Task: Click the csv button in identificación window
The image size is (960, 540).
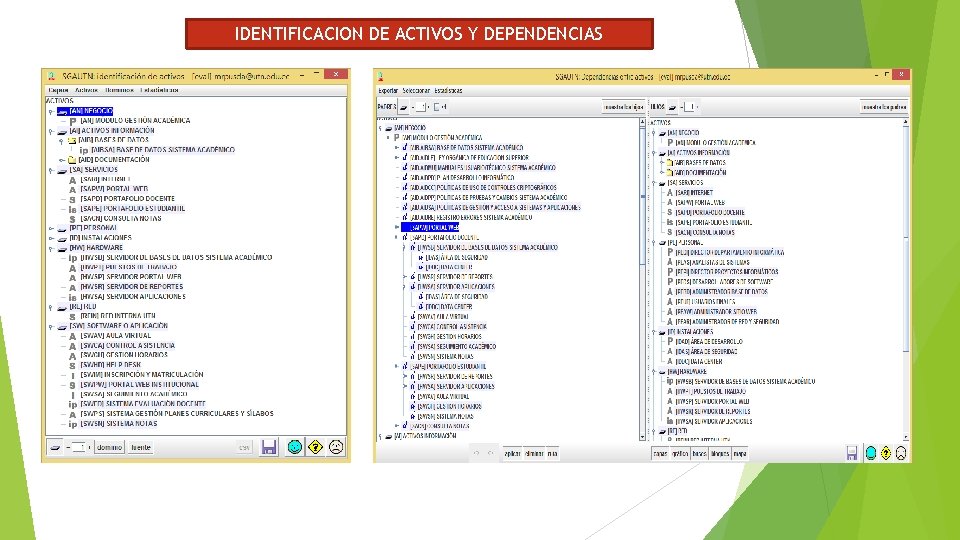Action: 244,448
